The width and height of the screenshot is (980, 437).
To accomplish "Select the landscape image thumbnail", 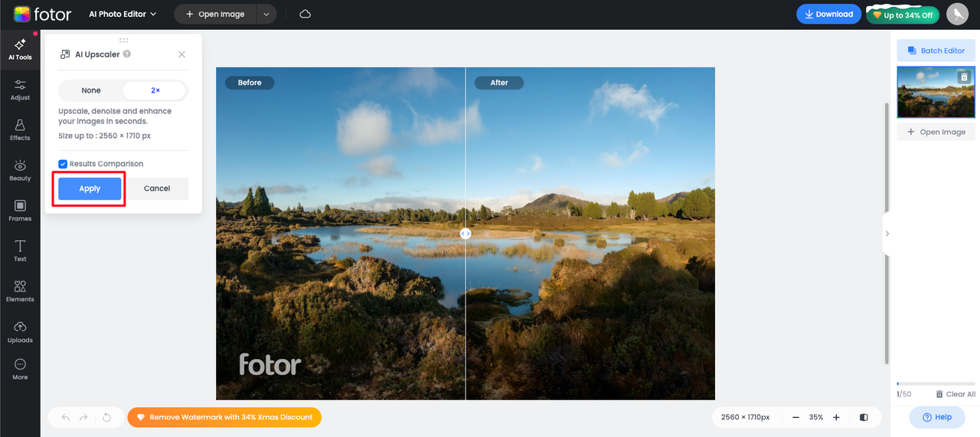I will click(x=936, y=92).
